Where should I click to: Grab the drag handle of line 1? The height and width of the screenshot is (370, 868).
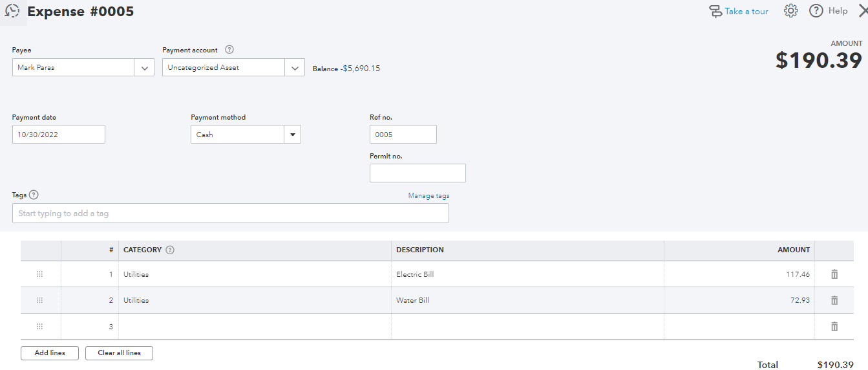tap(39, 274)
